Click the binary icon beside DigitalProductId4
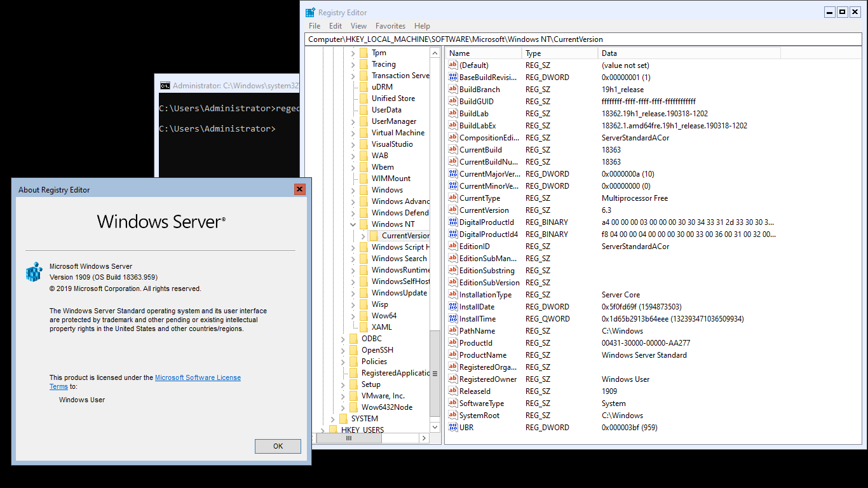 pos(453,234)
